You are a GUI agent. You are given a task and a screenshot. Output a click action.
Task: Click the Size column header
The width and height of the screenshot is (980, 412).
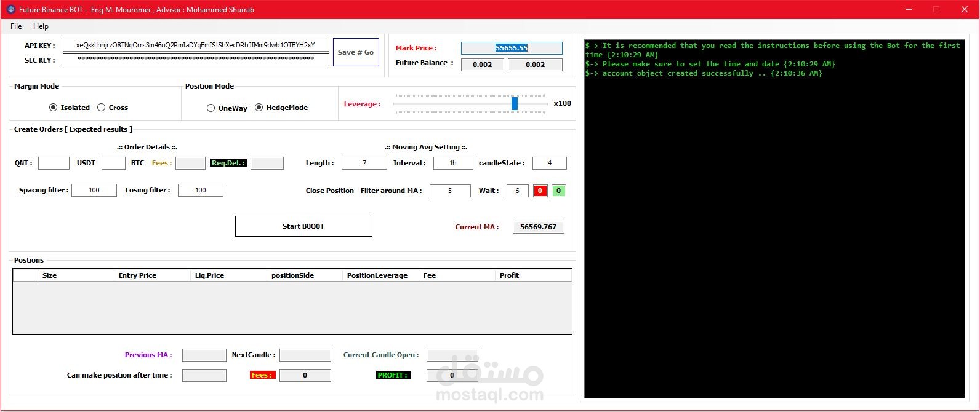[x=76, y=275]
